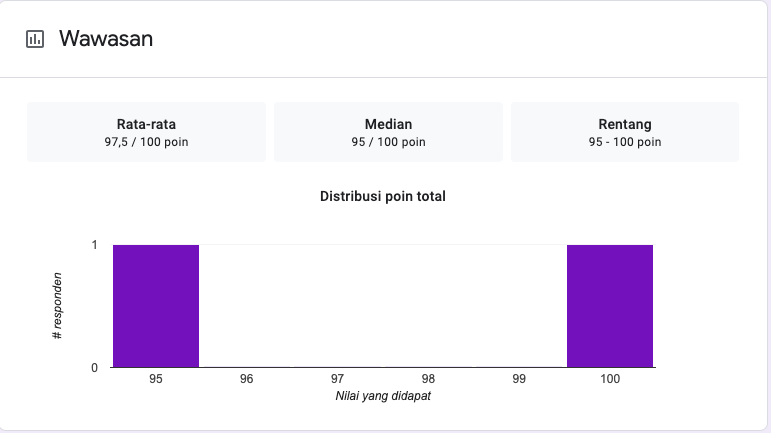This screenshot has width=771, height=433.
Task: Click the purple bar for score 100
Action: (x=610, y=306)
